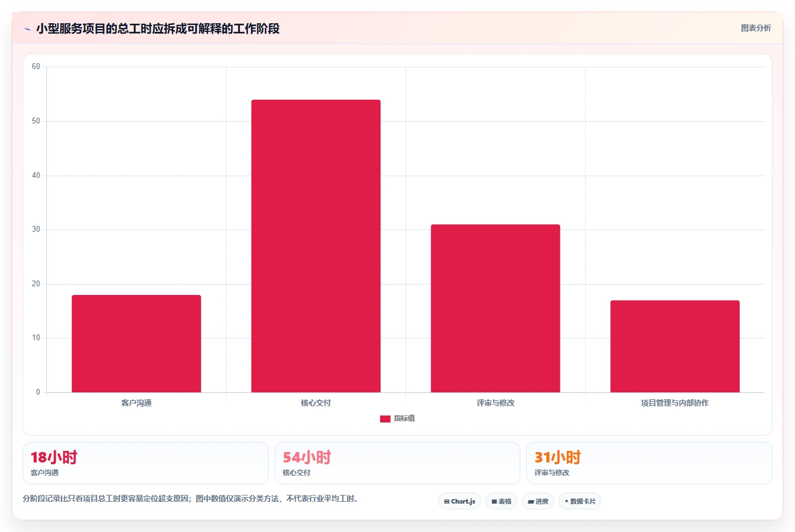795x532 pixels.
Task: Click the 图表分析 label in header
Action: tap(756, 28)
